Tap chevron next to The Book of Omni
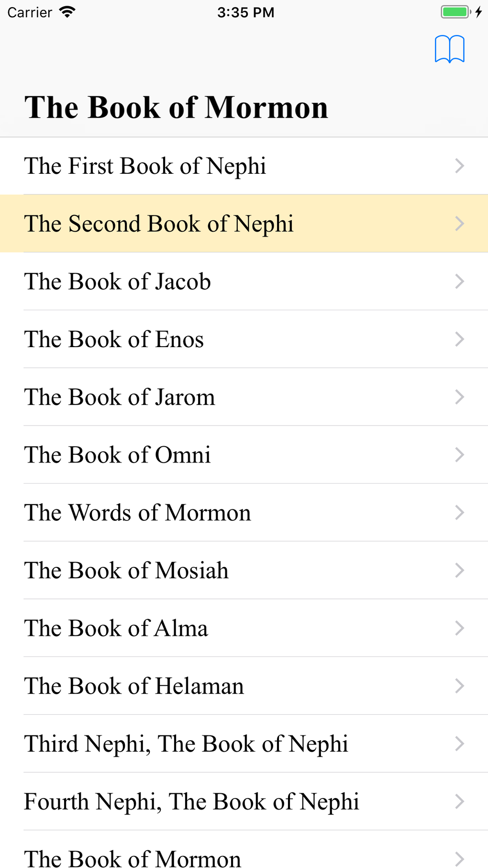Screen dimensions: 488x868 (459, 455)
